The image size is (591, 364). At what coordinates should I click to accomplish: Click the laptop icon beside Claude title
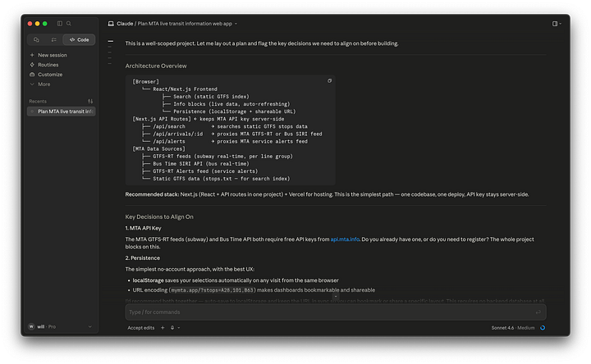tap(111, 23)
